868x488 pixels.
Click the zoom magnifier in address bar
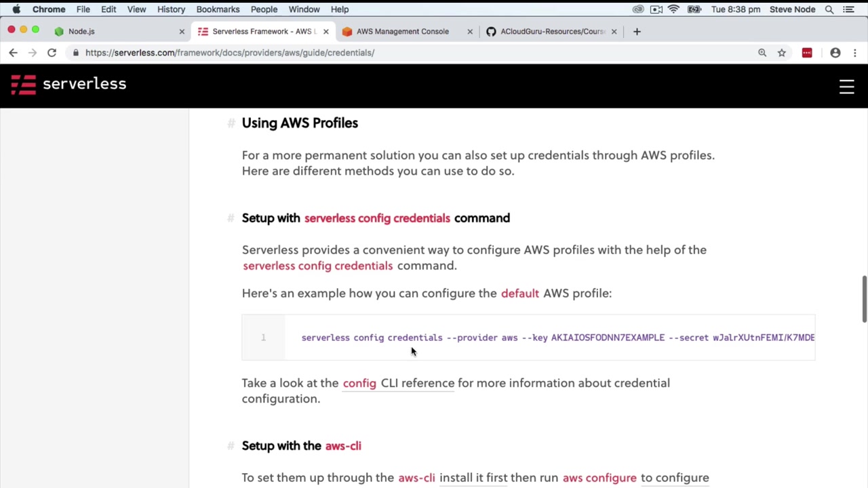point(762,52)
